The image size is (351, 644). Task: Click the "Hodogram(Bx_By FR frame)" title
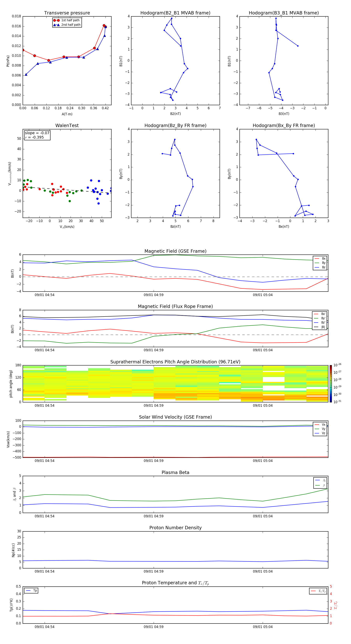(284, 125)
